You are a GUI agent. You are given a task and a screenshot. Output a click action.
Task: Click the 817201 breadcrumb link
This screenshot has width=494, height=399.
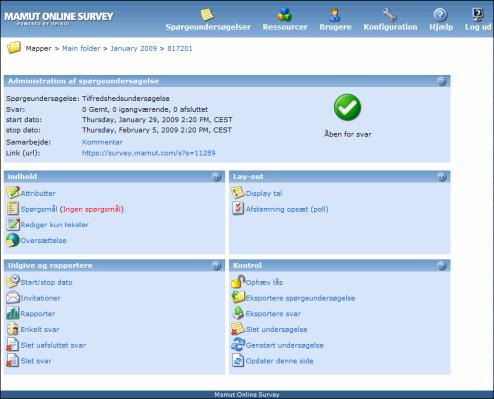(x=180, y=48)
